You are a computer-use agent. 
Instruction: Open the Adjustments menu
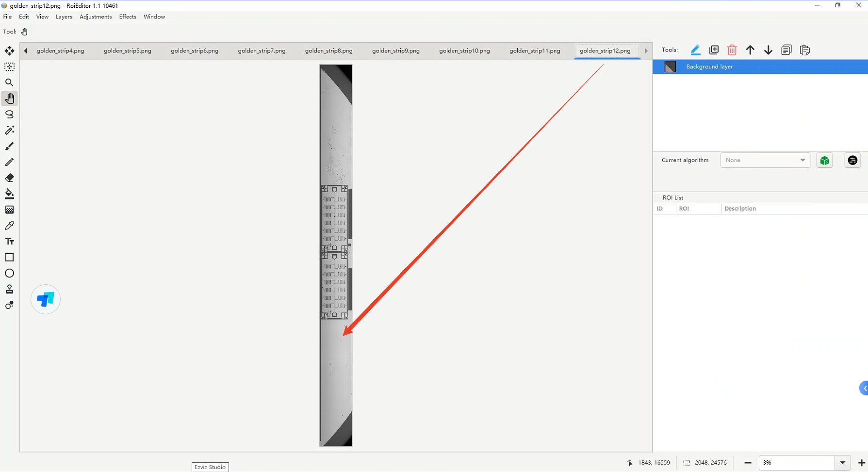click(x=96, y=16)
